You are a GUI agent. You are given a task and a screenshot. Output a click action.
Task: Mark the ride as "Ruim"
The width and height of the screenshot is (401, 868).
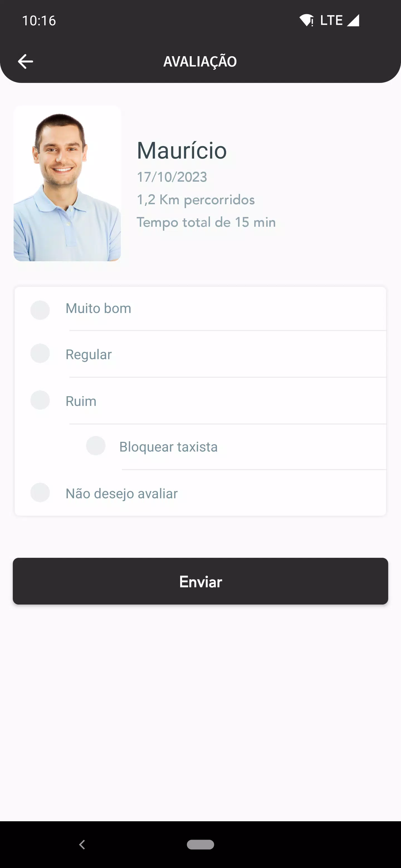[40, 400]
